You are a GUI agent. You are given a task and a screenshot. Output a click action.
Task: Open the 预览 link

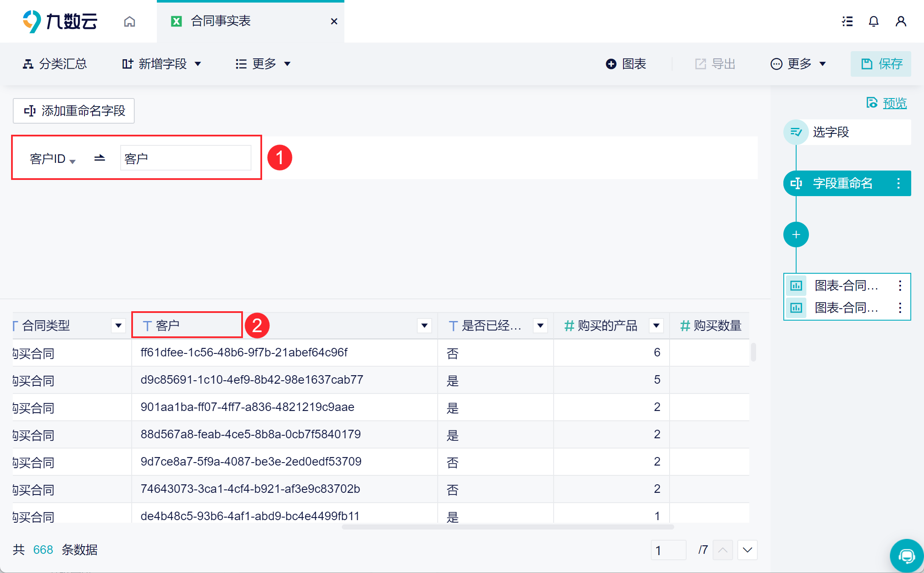tap(894, 103)
